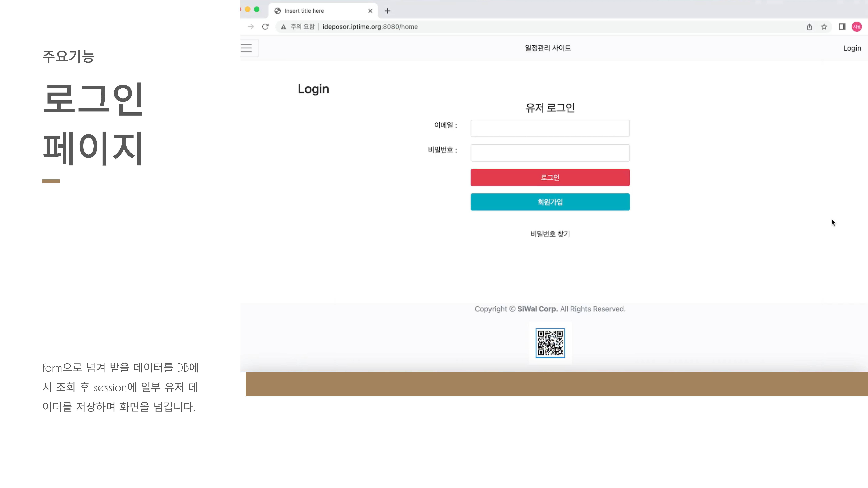Screen dimensions: 868x488
Task: Click the red 로그인 button
Action: [x=550, y=177]
